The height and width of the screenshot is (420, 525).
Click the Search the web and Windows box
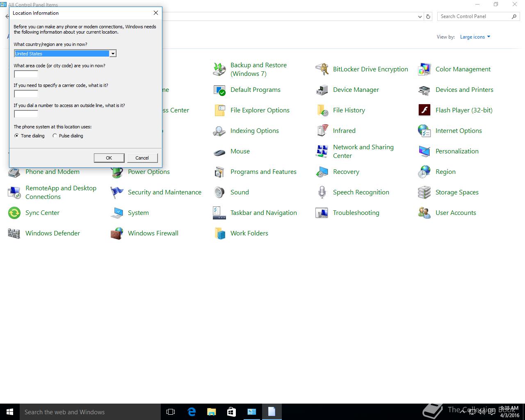(x=90, y=412)
